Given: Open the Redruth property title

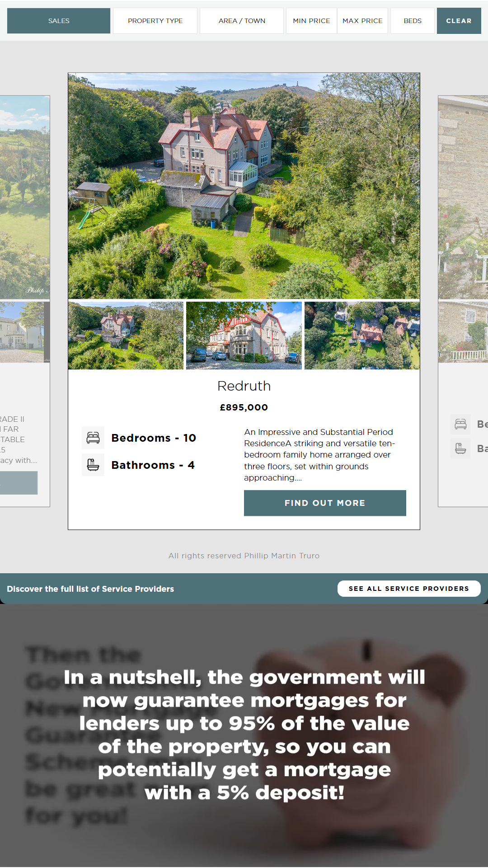Looking at the screenshot, I should pos(244,386).
